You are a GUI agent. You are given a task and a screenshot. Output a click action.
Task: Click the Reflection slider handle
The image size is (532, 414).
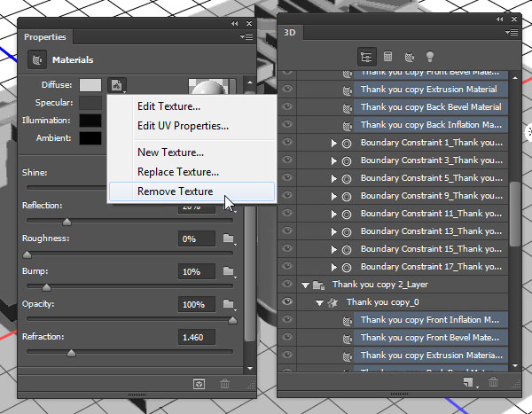66,222
